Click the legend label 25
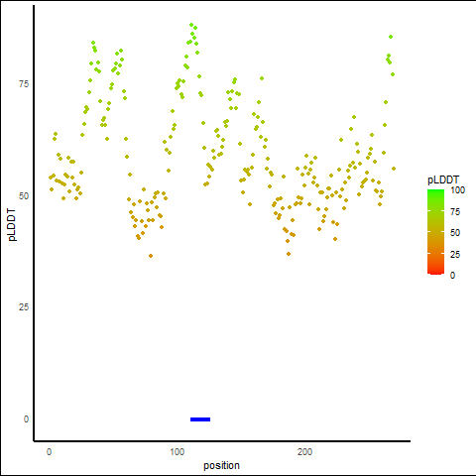 click(455, 254)
